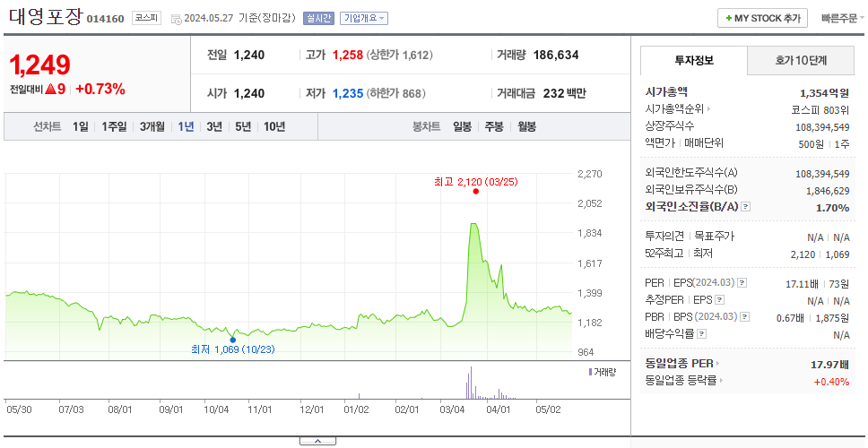Open the 기업개요 dropdown
This screenshot has height=448, width=868.
pyautogui.click(x=364, y=18)
